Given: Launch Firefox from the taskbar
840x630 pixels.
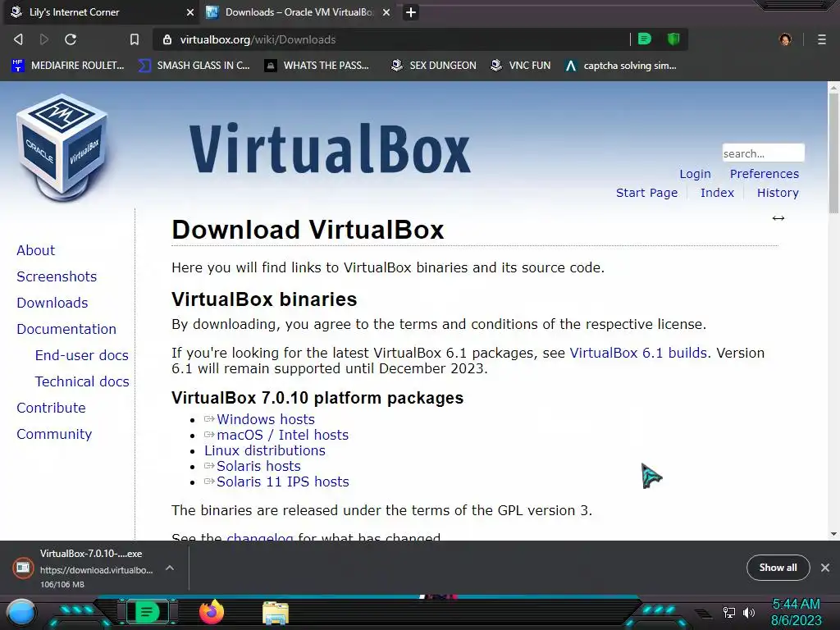Looking at the screenshot, I should coord(212,612).
